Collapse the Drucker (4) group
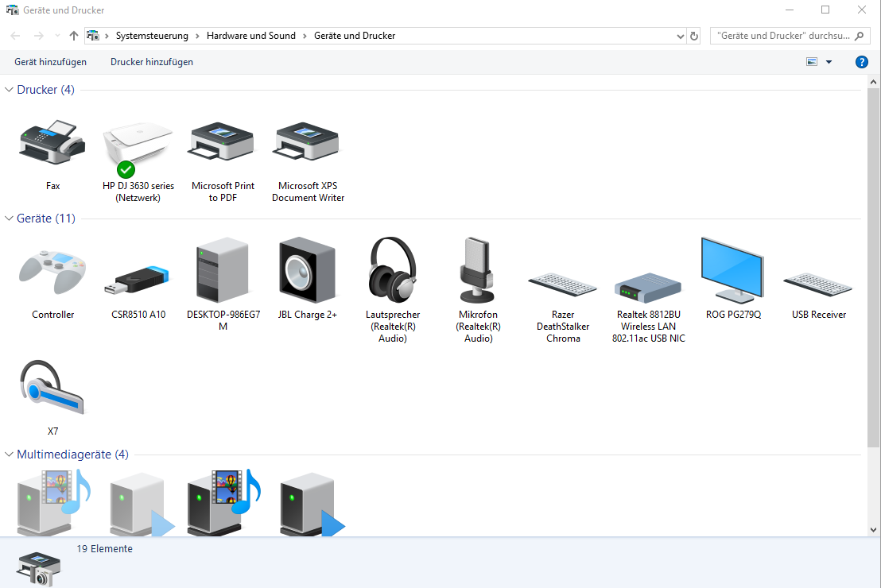Viewport: 881px width, 588px height. click(9, 90)
